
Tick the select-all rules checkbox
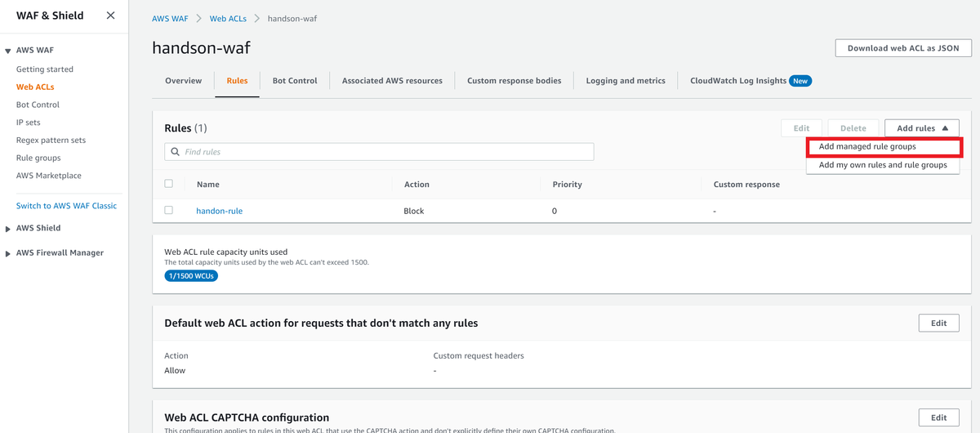click(x=169, y=184)
